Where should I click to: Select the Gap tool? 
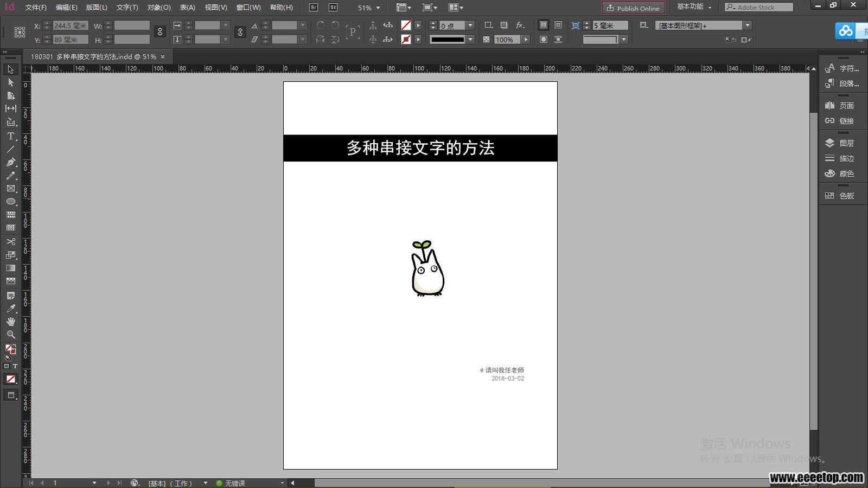[10, 108]
